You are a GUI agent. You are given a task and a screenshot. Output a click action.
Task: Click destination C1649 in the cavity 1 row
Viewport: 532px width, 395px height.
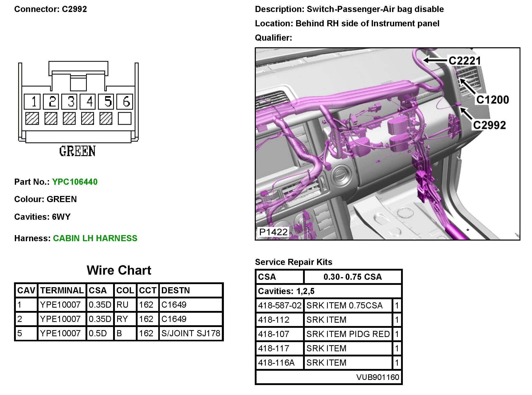(x=174, y=305)
